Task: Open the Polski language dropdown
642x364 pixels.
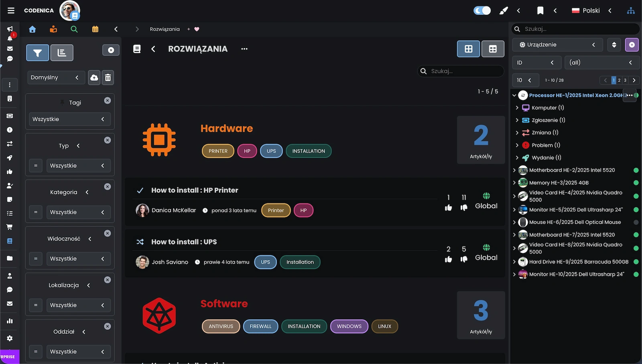Action: pos(591,11)
